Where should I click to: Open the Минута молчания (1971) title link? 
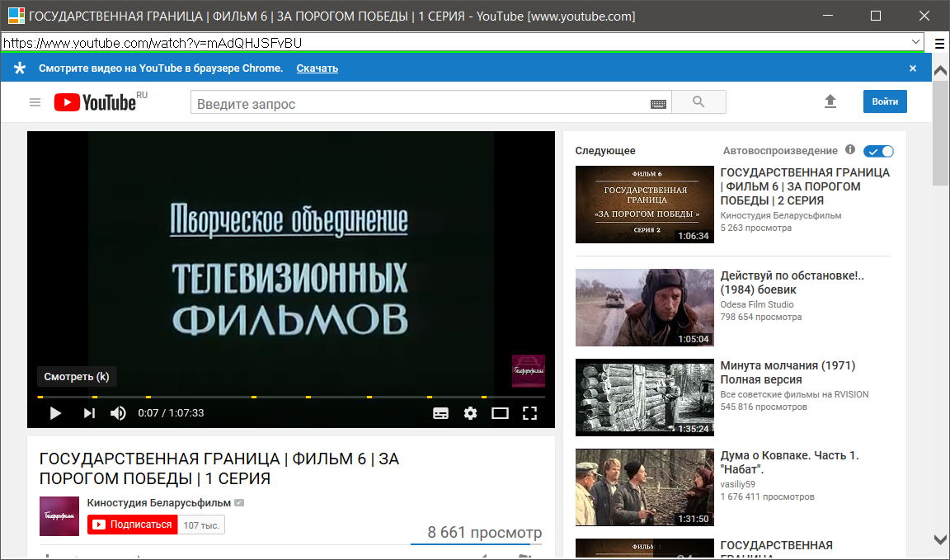(x=788, y=372)
